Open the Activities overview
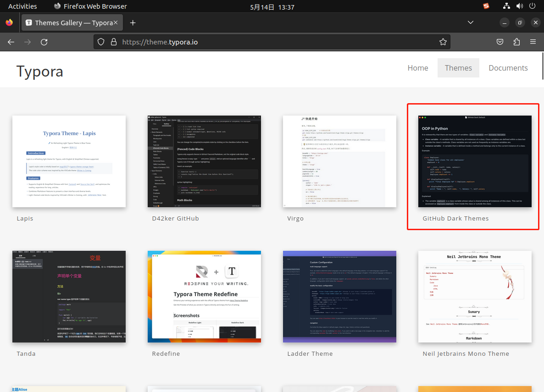The image size is (544, 392). click(x=22, y=6)
